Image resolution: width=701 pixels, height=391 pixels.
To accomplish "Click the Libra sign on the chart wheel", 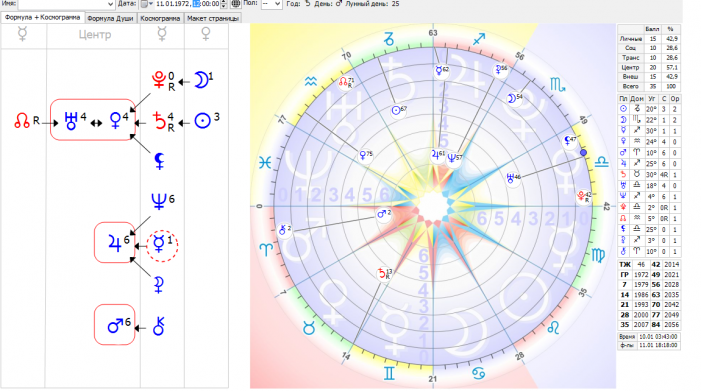I will (x=602, y=162).
